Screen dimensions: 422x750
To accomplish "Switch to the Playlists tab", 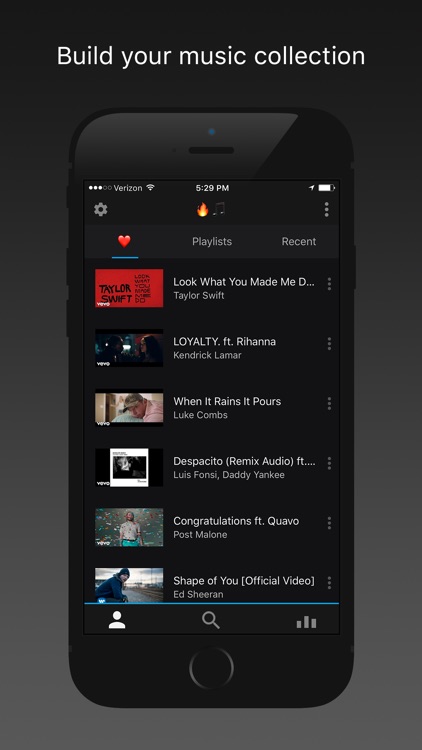I will point(212,242).
